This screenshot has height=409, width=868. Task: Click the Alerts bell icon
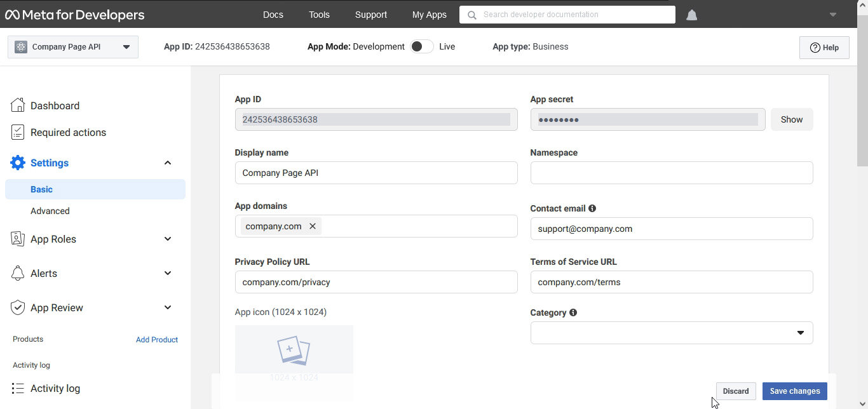[x=18, y=273]
